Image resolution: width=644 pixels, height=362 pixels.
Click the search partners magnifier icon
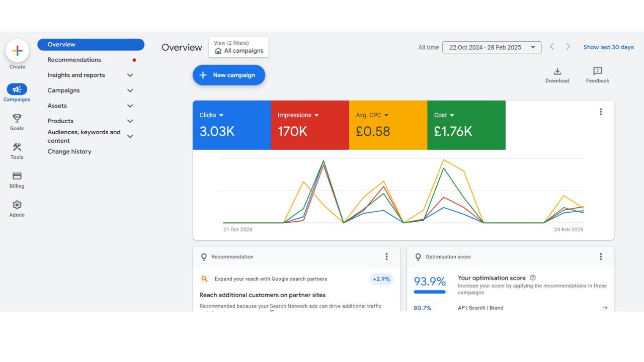[x=204, y=279]
